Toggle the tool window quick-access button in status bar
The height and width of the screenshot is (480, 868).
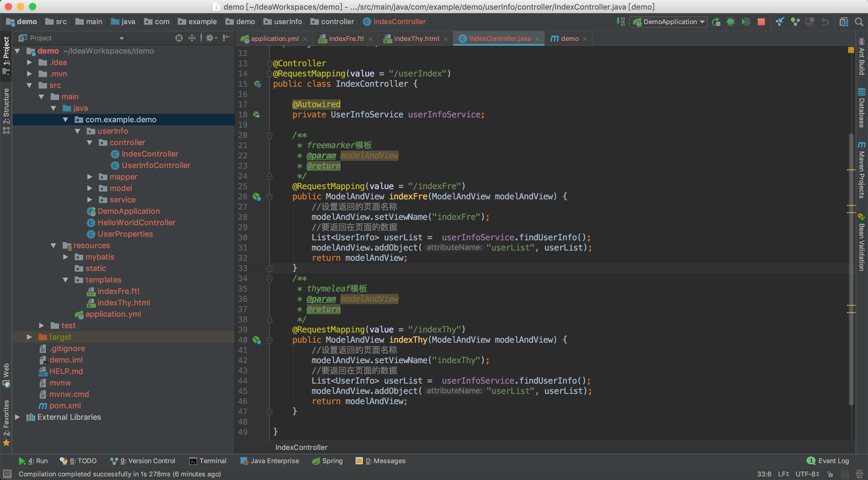pos(7,474)
